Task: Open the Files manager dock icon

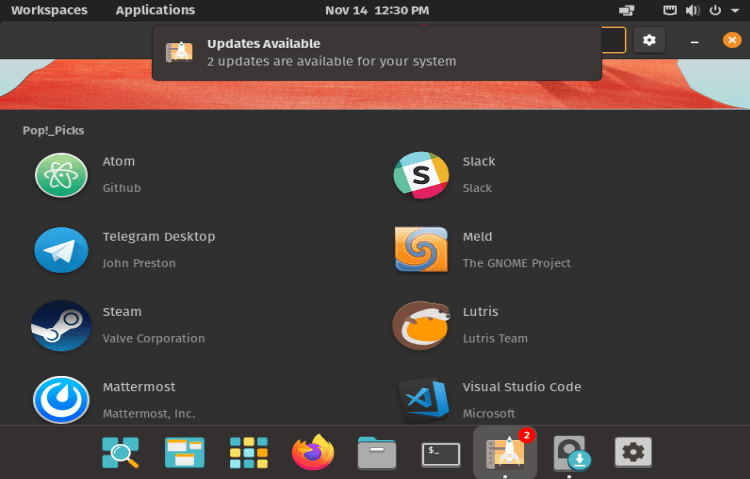Action: pyautogui.click(x=377, y=453)
